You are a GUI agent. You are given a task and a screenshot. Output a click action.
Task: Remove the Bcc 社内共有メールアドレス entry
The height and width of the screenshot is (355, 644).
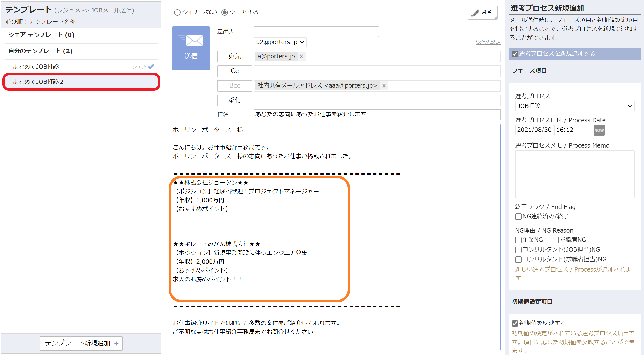pos(384,86)
